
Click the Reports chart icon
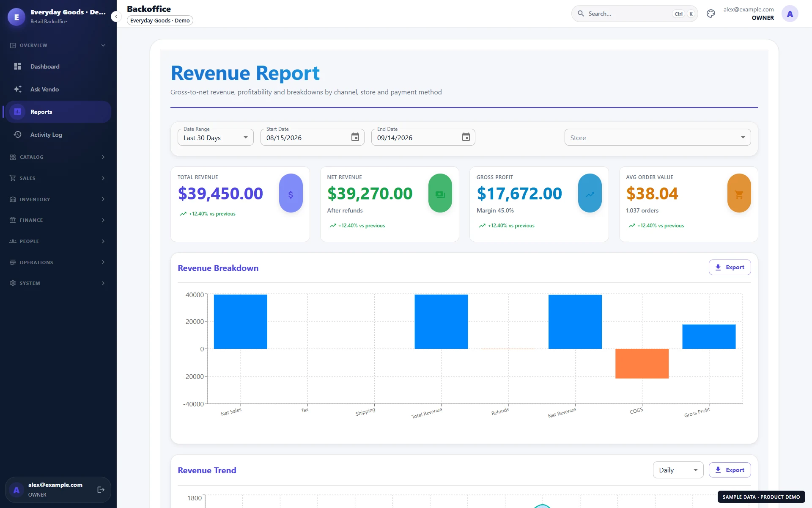pos(17,112)
